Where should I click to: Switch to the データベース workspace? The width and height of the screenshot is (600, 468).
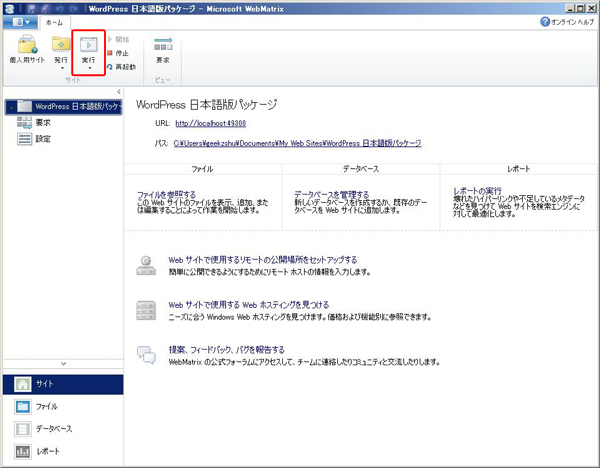point(63,429)
